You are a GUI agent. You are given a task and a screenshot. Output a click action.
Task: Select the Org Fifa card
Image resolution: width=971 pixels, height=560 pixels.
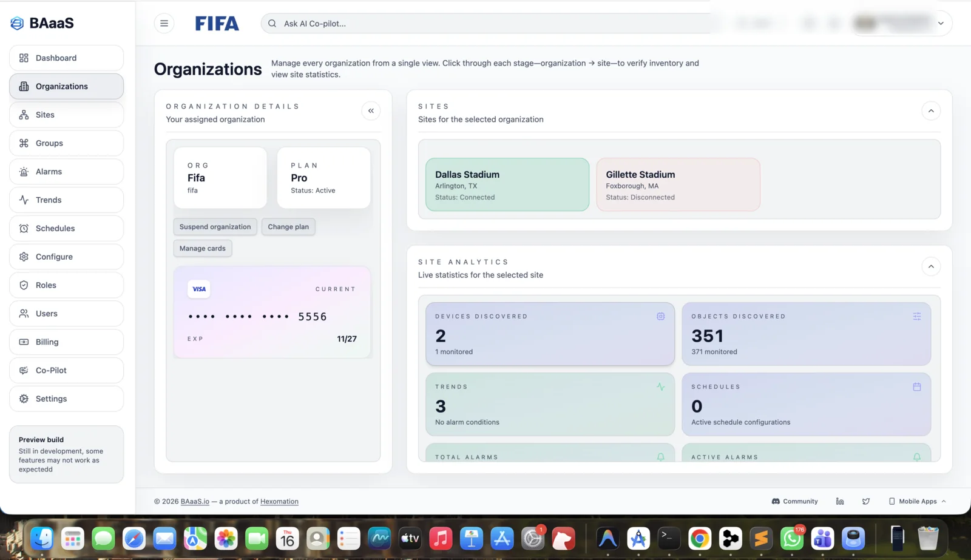(220, 178)
